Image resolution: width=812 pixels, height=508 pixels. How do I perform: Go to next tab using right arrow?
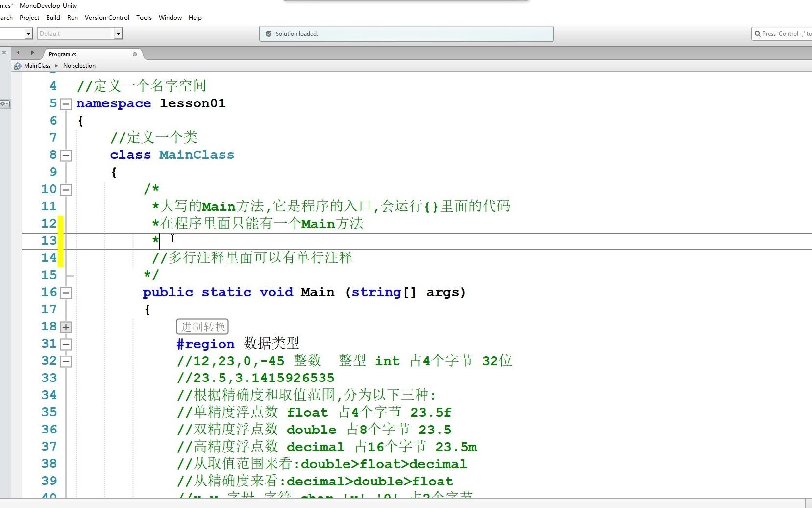tap(32, 53)
